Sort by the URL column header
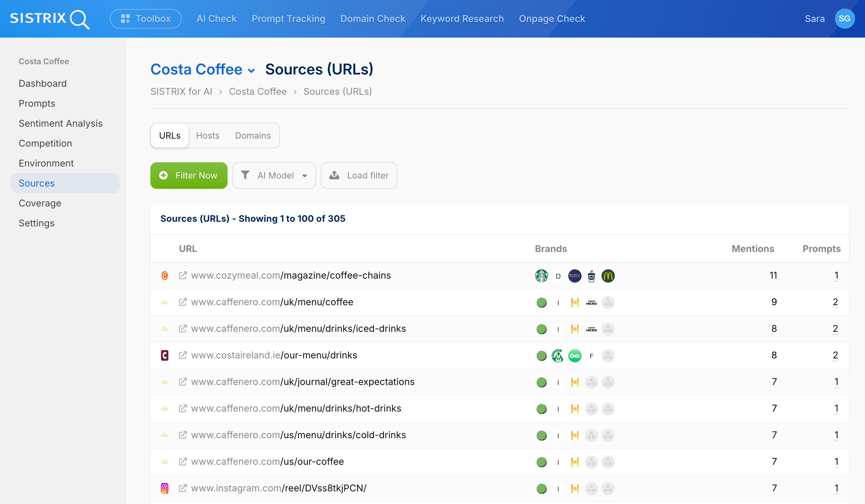This screenshot has height=504, width=865. (x=188, y=248)
